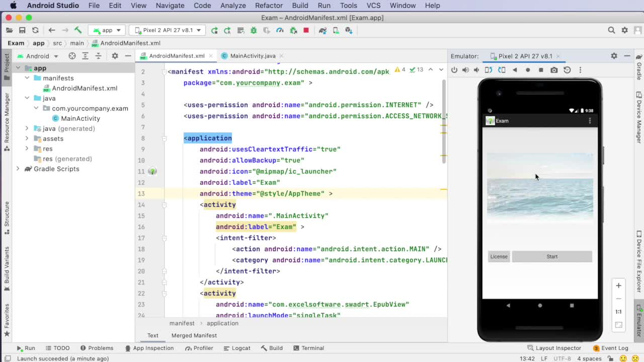Open Emulator panel settings gear
This screenshot has width=644, height=362.
(614, 56)
